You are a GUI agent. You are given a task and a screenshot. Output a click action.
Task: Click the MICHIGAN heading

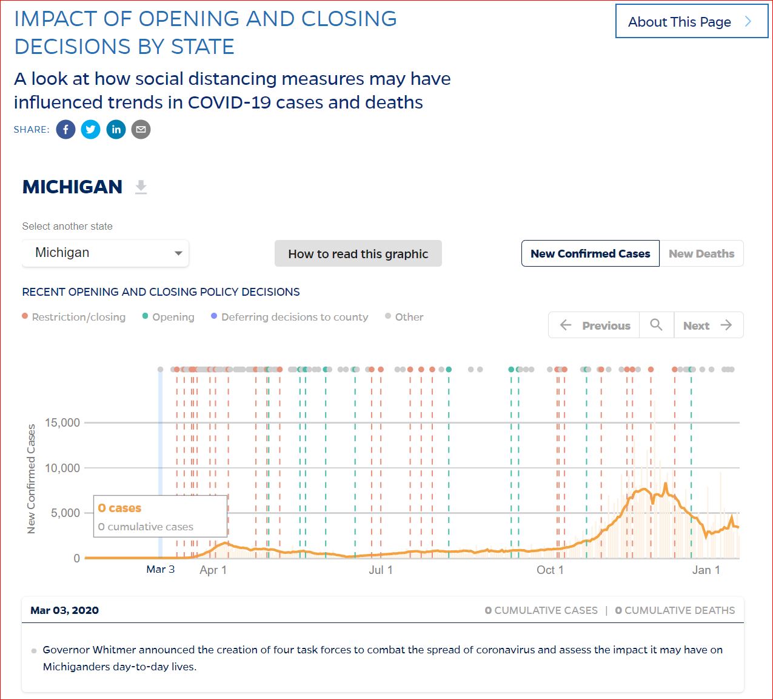tap(72, 187)
